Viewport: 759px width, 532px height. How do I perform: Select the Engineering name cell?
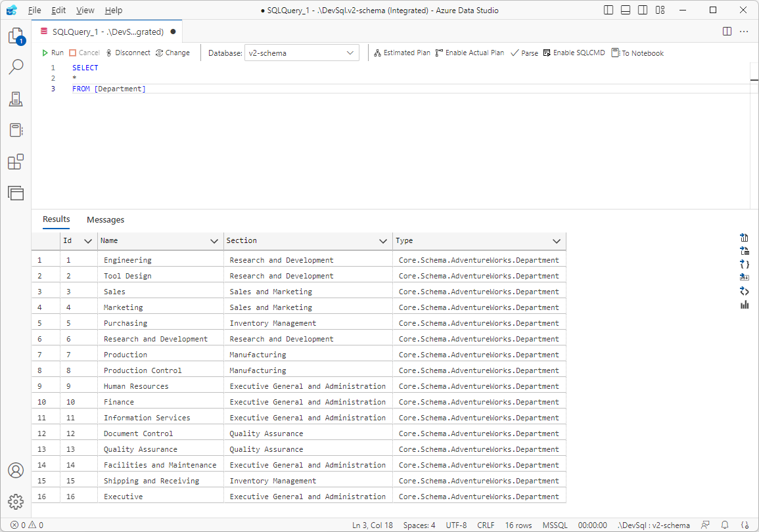(x=160, y=260)
